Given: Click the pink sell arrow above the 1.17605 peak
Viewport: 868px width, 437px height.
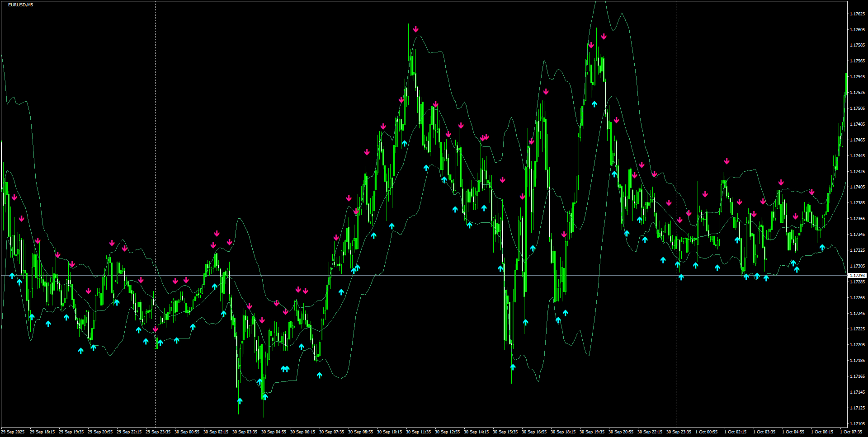Looking at the screenshot, I should (x=415, y=29).
